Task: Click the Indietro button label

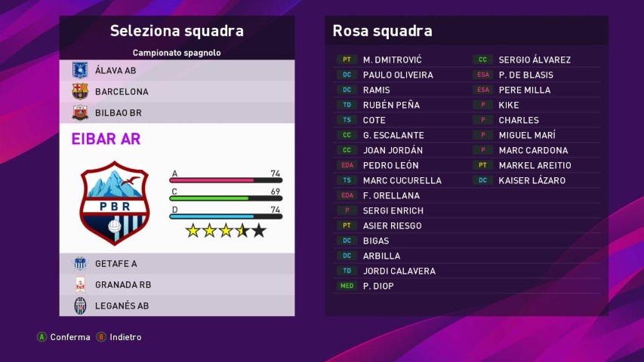Action: click(x=125, y=337)
